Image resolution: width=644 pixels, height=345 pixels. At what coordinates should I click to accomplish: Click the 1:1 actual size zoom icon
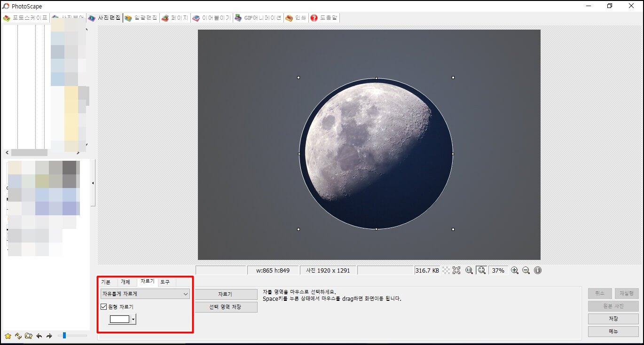point(469,270)
